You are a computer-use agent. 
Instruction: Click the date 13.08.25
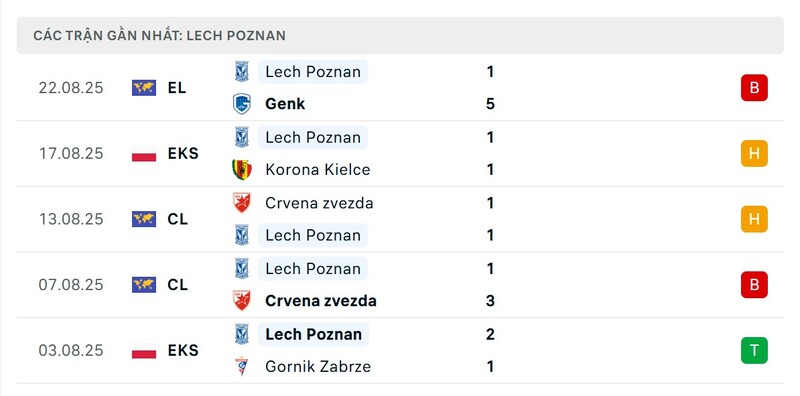click(71, 219)
